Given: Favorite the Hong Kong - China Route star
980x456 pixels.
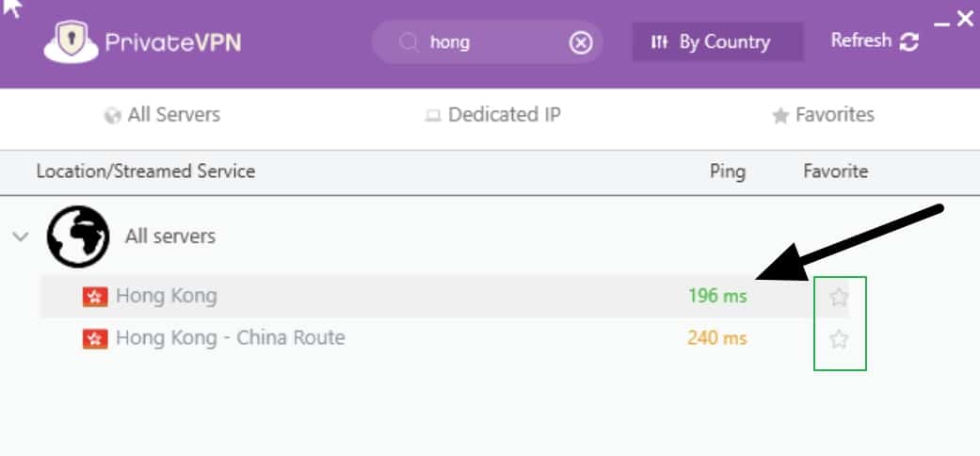Looking at the screenshot, I should (x=839, y=340).
